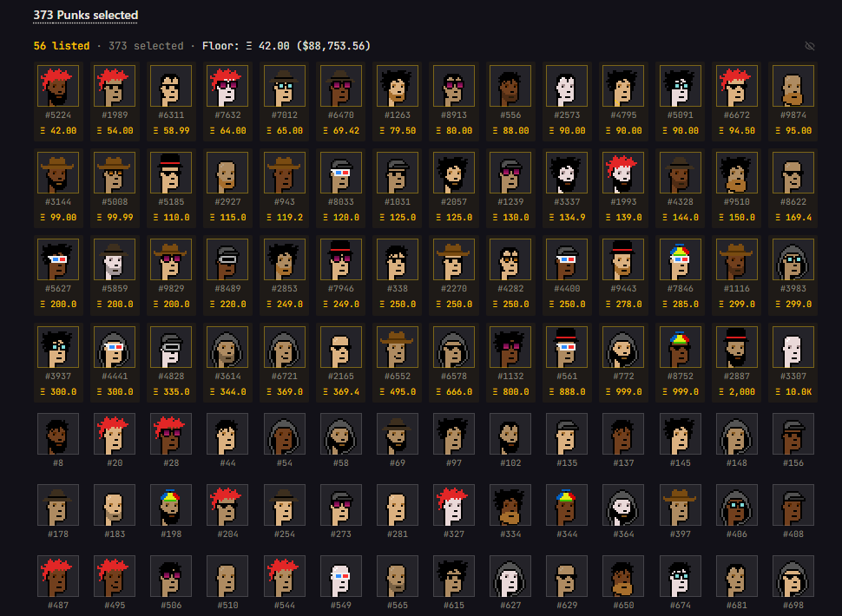
Task: Click price Ξ 2,000 under #2887
Action: [736, 391]
